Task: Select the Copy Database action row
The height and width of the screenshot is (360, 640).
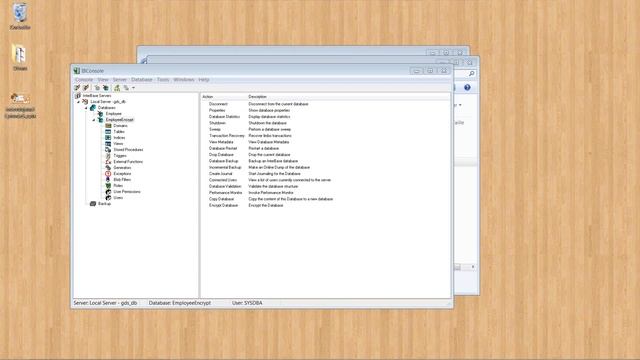Action: pyautogui.click(x=326, y=199)
